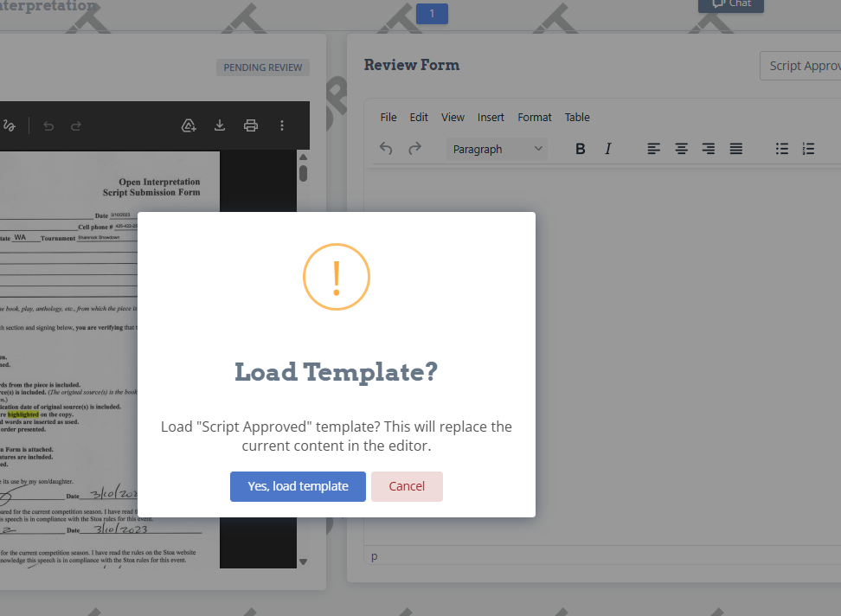Image resolution: width=841 pixels, height=616 pixels.
Task: Undo in the review form editor
Action: pos(386,149)
